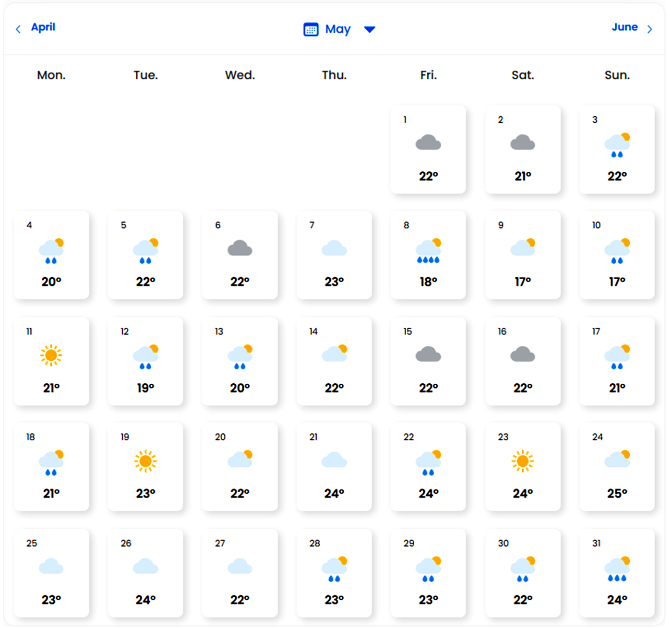The image size is (672, 628).
Task: Click the May month label
Action: point(338,29)
